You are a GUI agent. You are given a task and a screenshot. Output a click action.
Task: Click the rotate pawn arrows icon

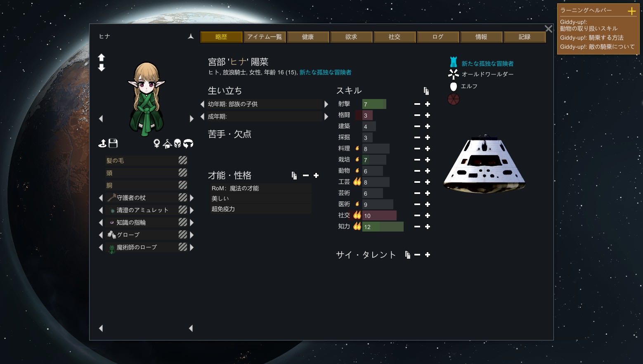[188, 143]
